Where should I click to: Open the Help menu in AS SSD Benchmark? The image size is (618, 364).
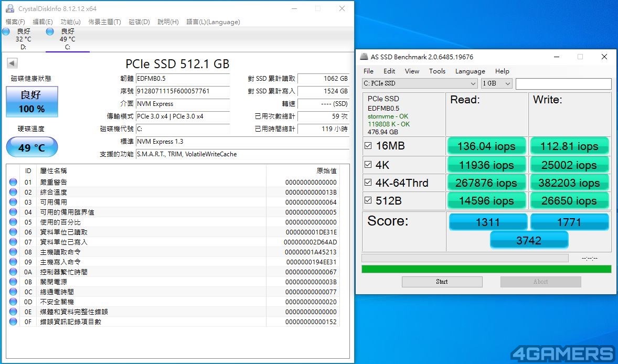click(x=502, y=71)
